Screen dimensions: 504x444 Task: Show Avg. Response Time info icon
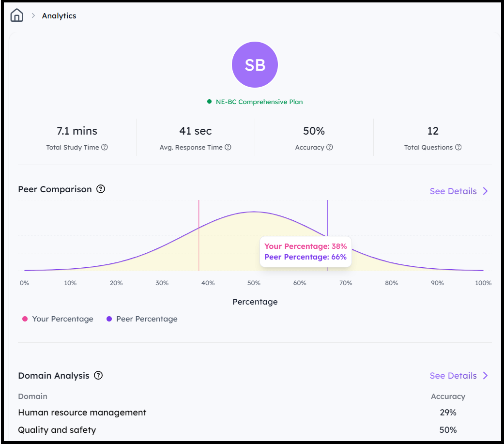[x=228, y=147]
